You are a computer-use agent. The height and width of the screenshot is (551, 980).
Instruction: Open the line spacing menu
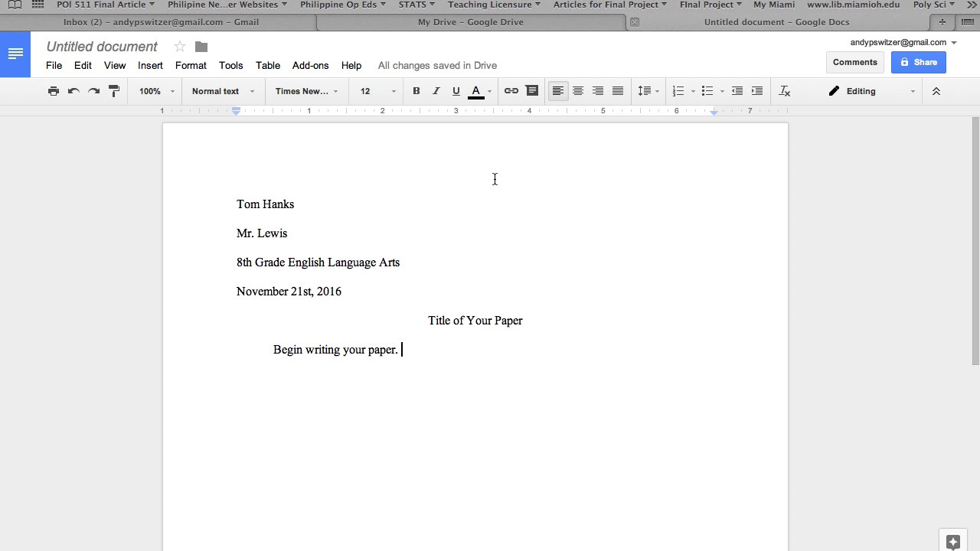coord(648,91)
